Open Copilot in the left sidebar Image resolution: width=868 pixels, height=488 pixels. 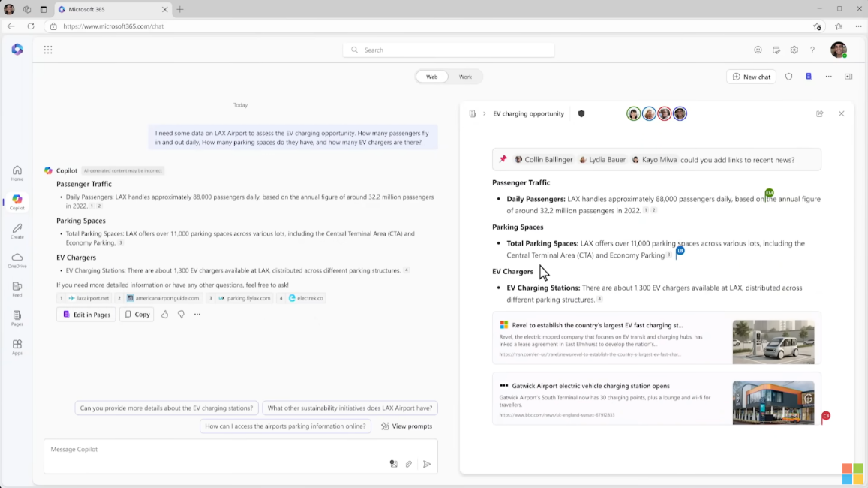17,202
